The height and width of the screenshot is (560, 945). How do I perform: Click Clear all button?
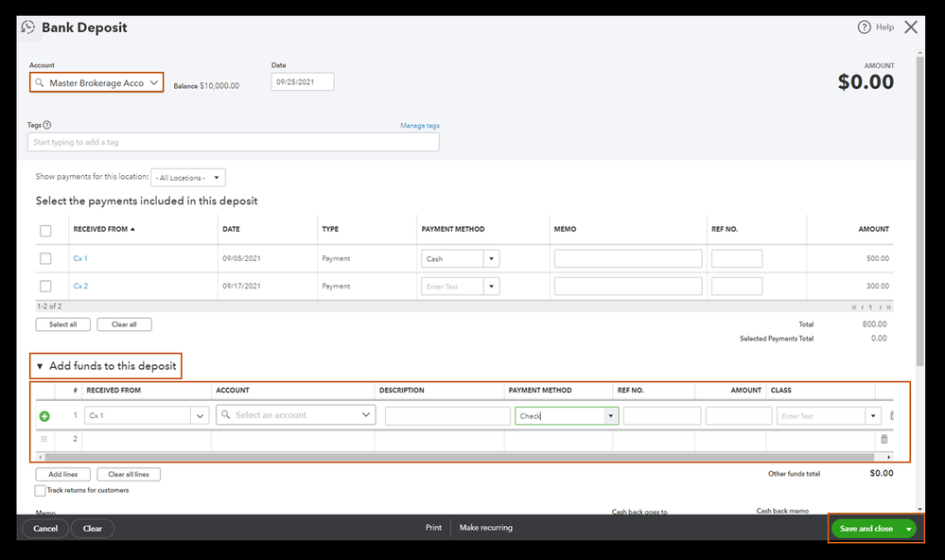[124, 324]
